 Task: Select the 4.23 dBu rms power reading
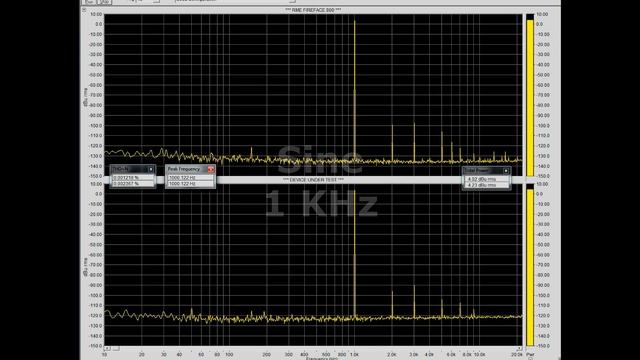(486, 185)
